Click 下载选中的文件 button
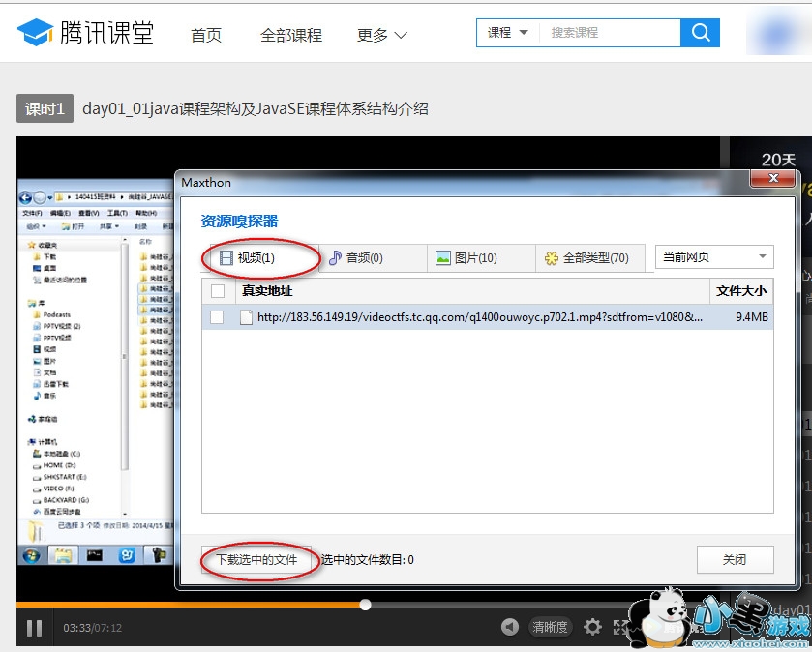 pyautogui.click(x=256, y=559)
